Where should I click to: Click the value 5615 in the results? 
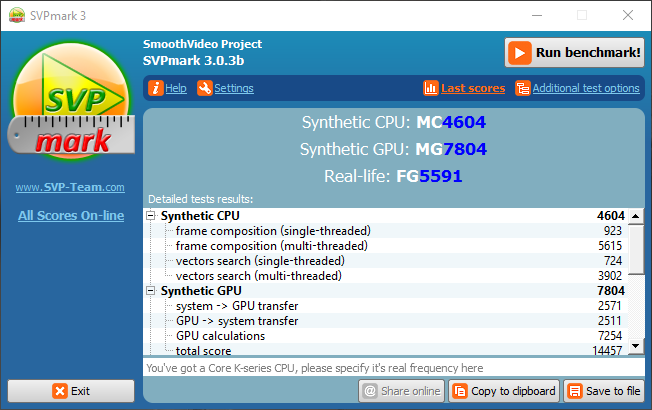pyautogui.click(x=610, y=246)
